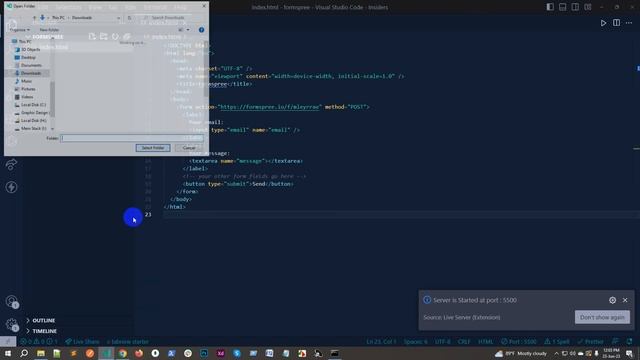Open the Manage gear in the activity bar
This screenshot has width=640, height=360.
(11, 324)
